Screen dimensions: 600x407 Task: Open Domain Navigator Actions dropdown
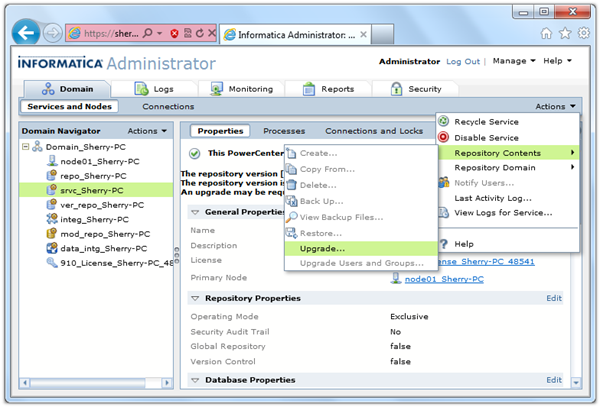(x=147, y=131)
